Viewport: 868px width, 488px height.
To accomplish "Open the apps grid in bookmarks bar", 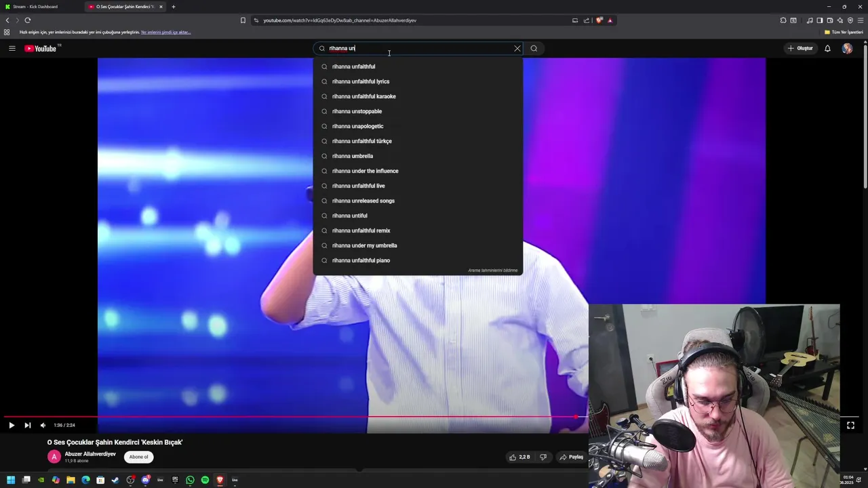I will [x=7, y=32].
